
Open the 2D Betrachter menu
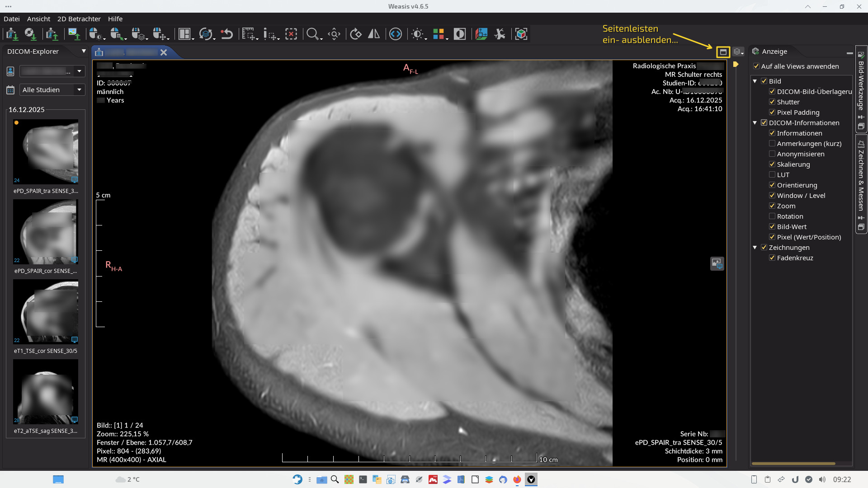pos(79,19)
